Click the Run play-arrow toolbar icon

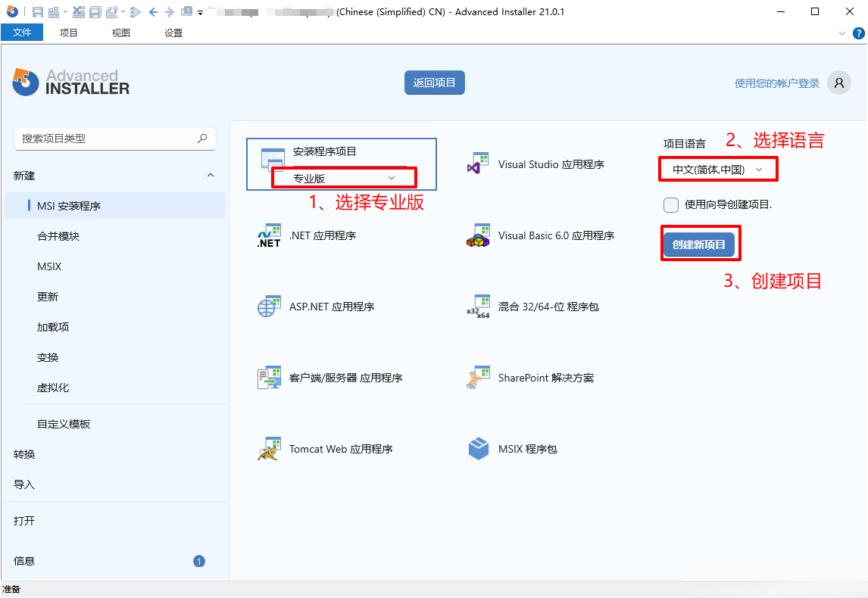pos(136,11)
